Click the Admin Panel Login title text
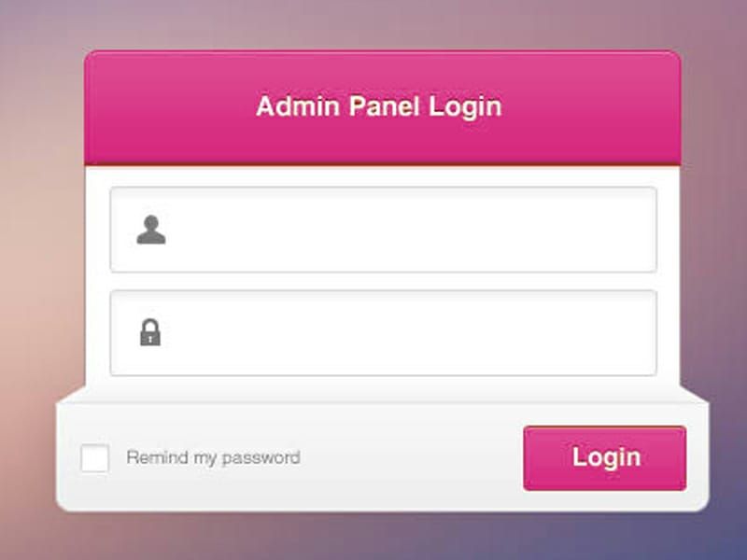 pyautogui.click(x=379, y=106)
